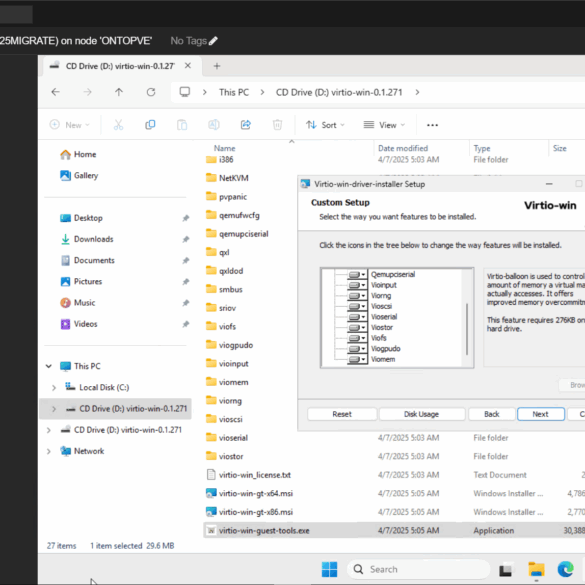Click the Type column header
This screenshot has width=585, height=585.
pyautogui.click(x=482, y=148)
